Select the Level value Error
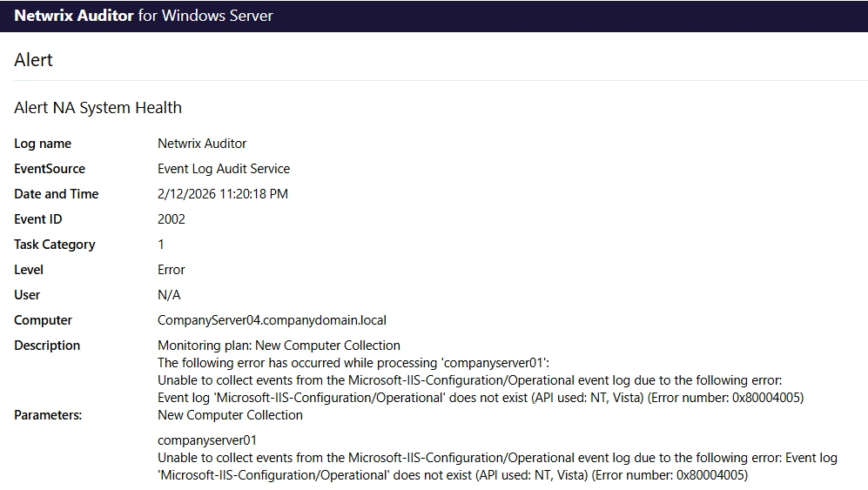This screenshot has height=490, width=868. [x=172, y=270]
